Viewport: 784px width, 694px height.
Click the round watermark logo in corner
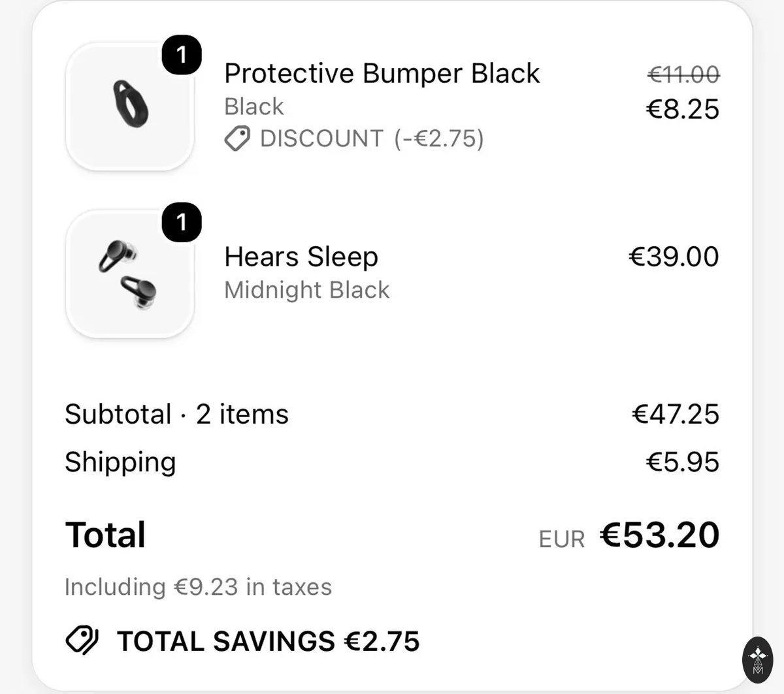pos(758,660)
